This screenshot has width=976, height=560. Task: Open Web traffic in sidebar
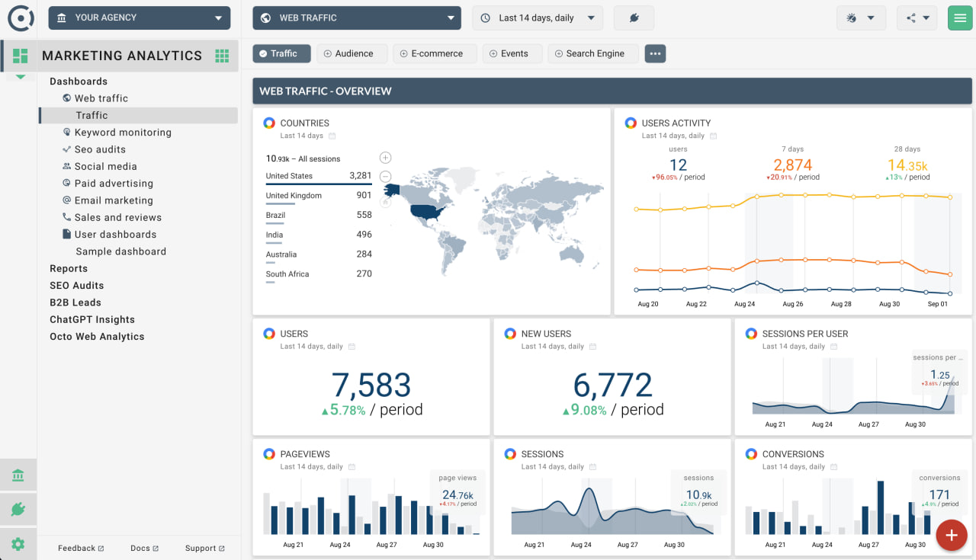(x=101, y=98)
